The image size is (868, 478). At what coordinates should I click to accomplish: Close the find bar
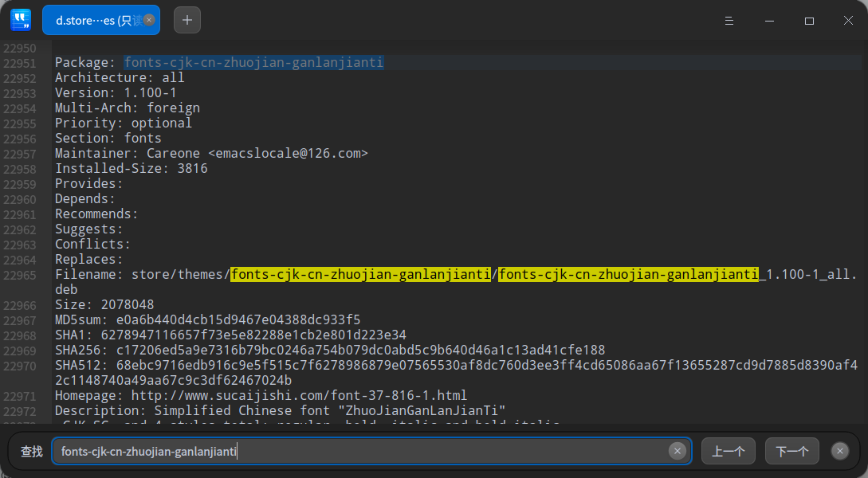click(840, 451)
